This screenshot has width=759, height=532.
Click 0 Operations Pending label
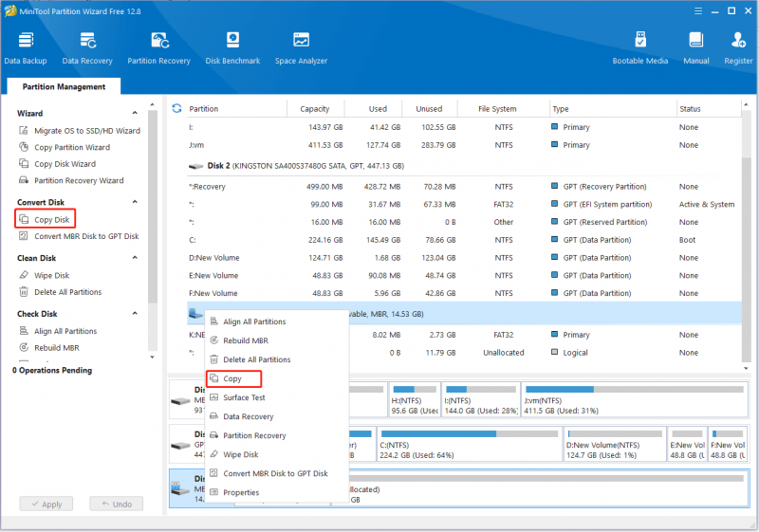pos(52,370)
